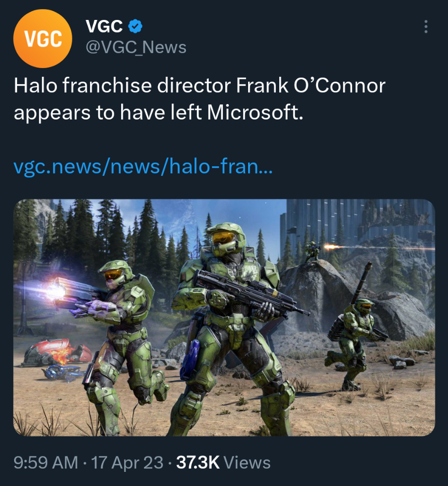Screen dimensions: 448x486
Task: Select the text "appears to have left Microsoft."
Action: point(158,112)
